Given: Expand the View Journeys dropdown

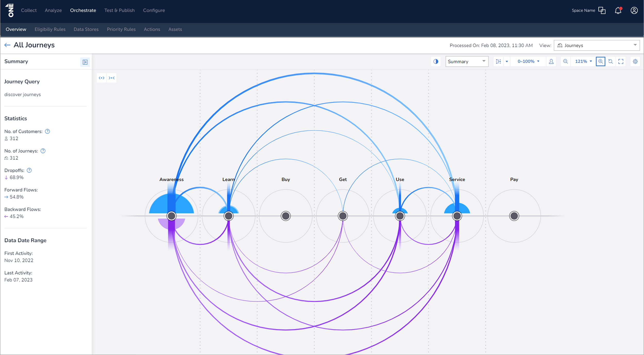Looking at the screenshot, I should coord(597,46).
